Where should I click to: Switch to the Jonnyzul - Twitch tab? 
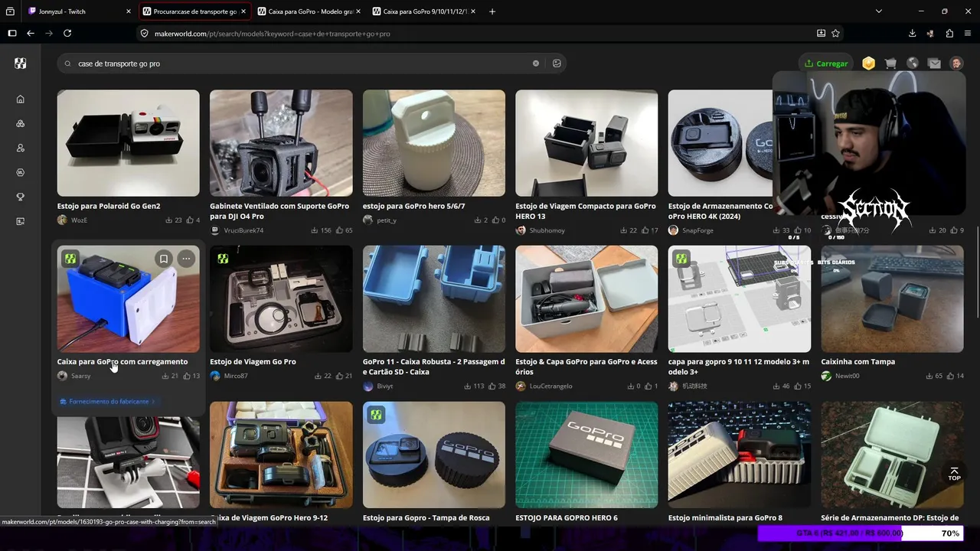(x=80, y=11)
